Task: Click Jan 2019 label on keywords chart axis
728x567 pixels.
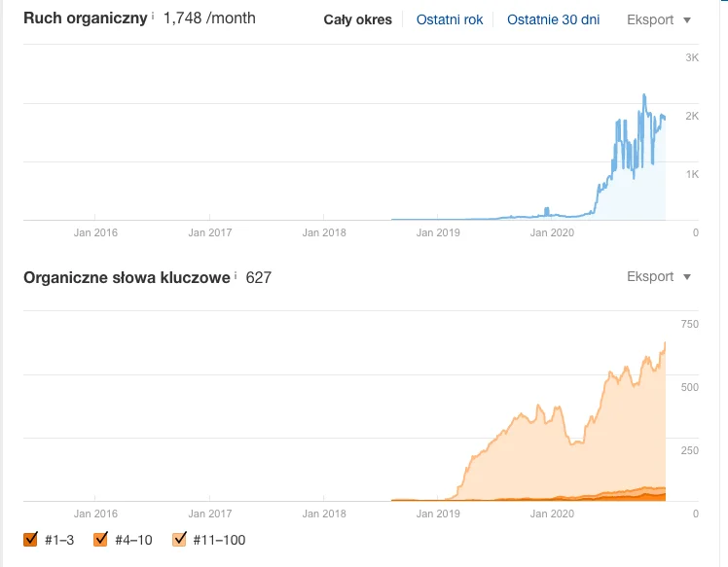Action: pyautogui.click(x=438, y=514)
